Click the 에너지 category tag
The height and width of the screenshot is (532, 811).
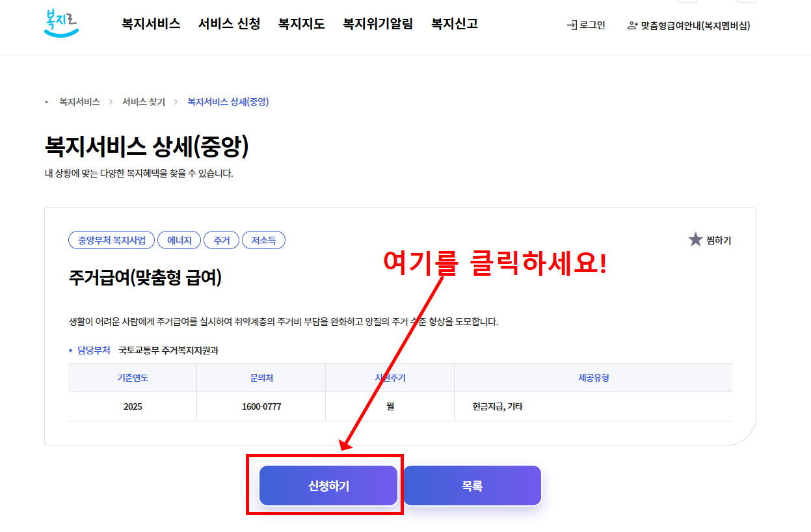179,239
